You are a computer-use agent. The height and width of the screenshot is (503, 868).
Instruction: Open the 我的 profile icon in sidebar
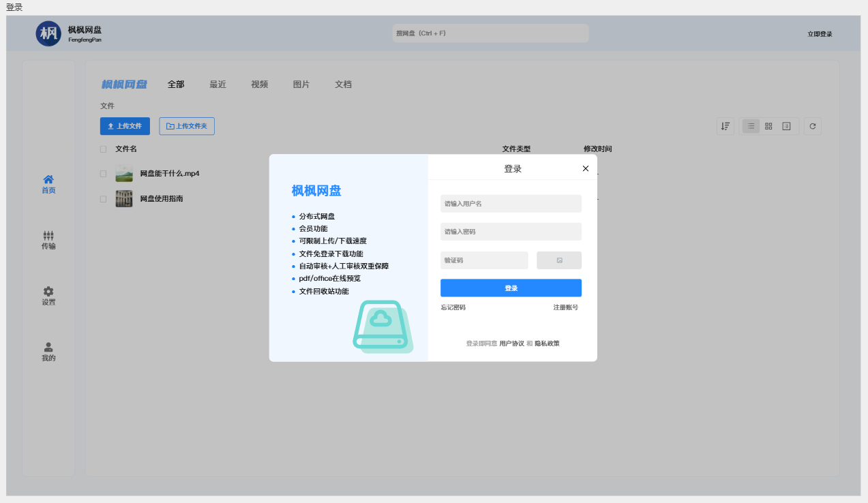click(x=48, y=347)
